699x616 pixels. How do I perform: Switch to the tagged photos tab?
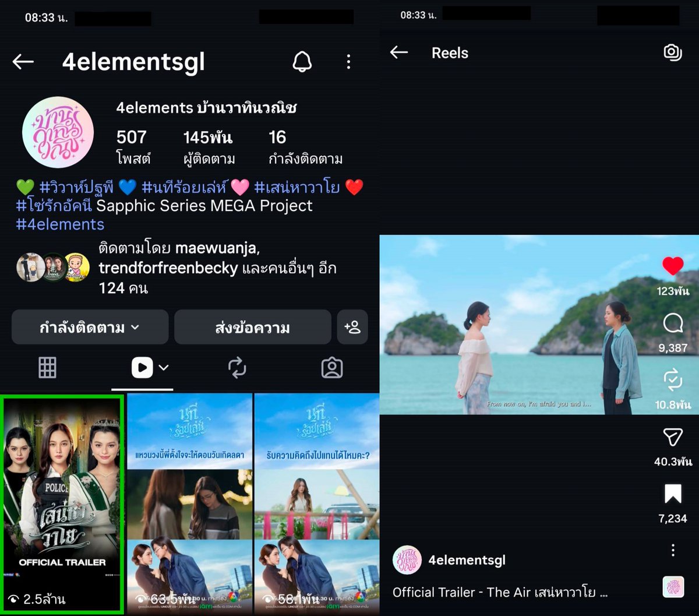pyautogui.click(x=332, y=368)
